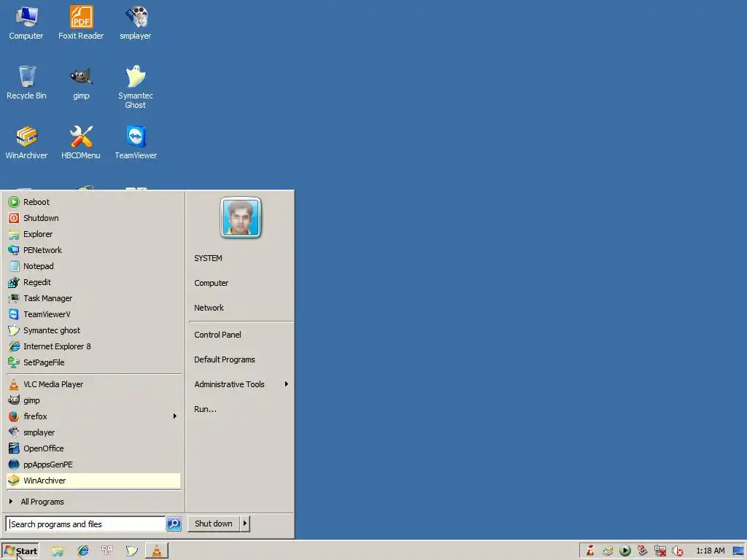Select the gimp desktop icon
Viewport: 747px width, 560px height.
click(81, 82)
